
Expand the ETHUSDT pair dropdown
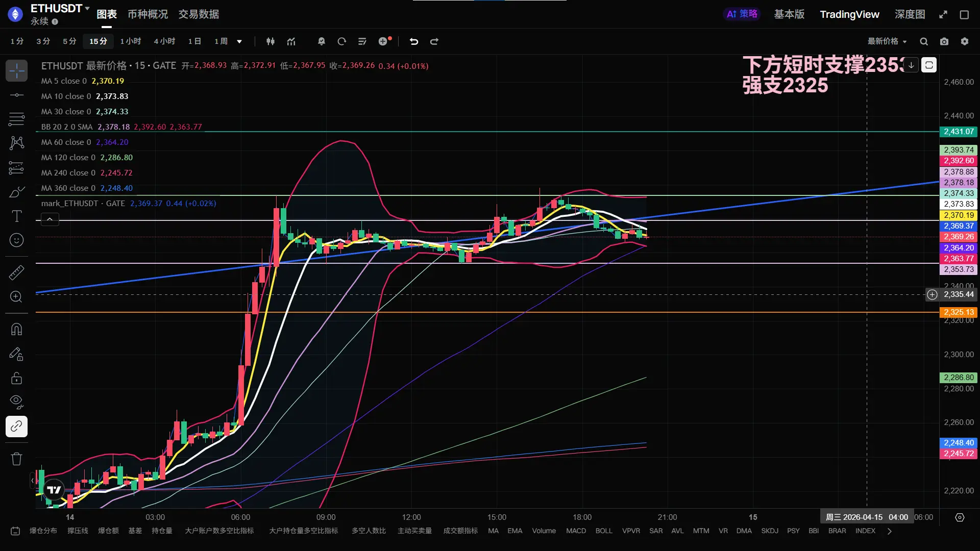point(87,8)
